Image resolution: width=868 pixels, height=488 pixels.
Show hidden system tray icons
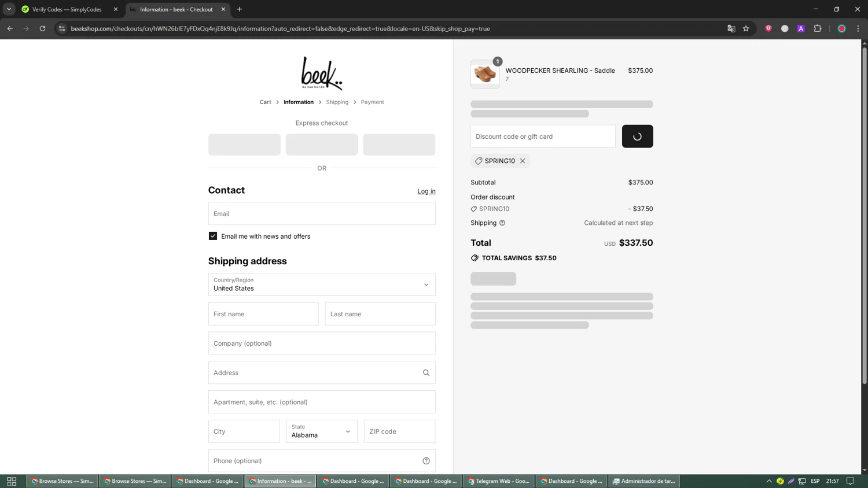(769, 481)
